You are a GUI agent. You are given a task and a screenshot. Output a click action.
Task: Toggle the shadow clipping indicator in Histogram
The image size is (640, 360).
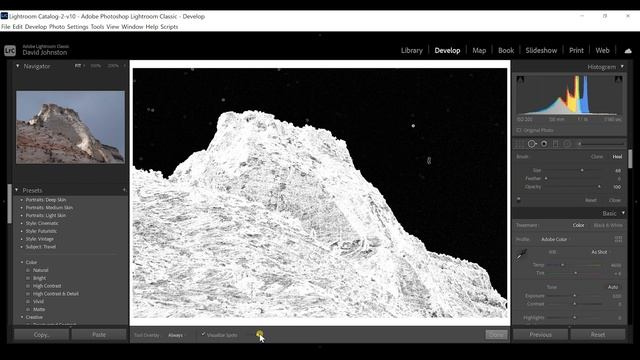click(520, 80)
